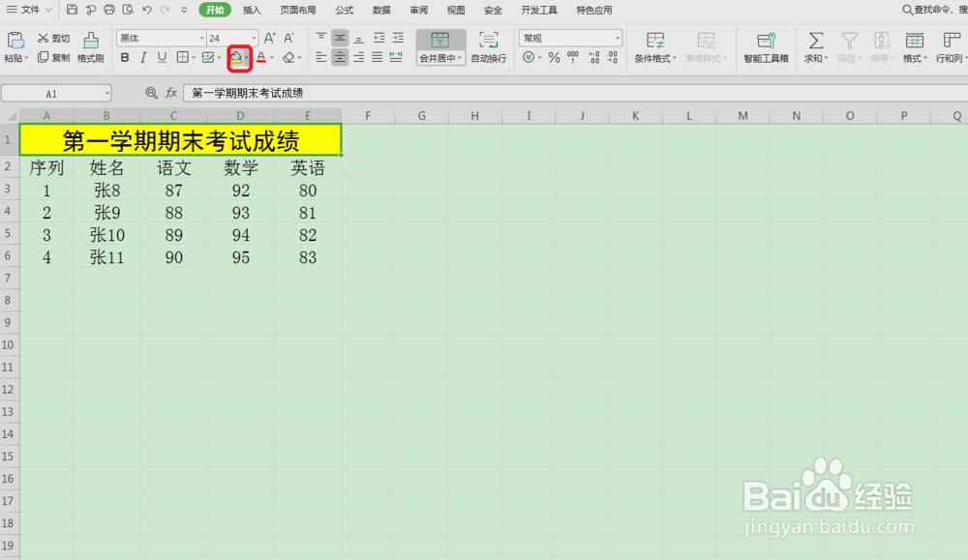968x560 pixels.
Task: Click the Home (开始) tab button
Action: pyautogui.click(x=215, y=10)
